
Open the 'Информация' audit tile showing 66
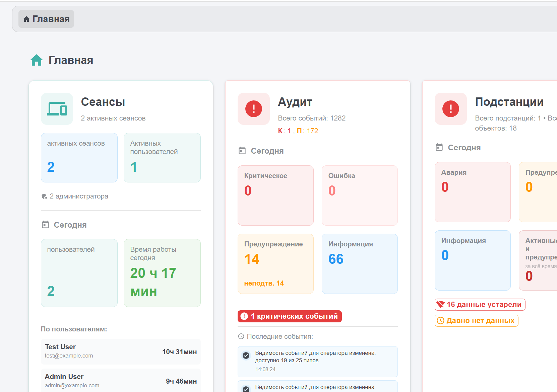tap(360, 264)
